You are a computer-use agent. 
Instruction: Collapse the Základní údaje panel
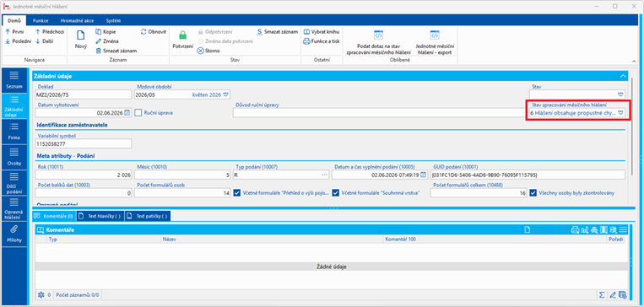[623, 76]
